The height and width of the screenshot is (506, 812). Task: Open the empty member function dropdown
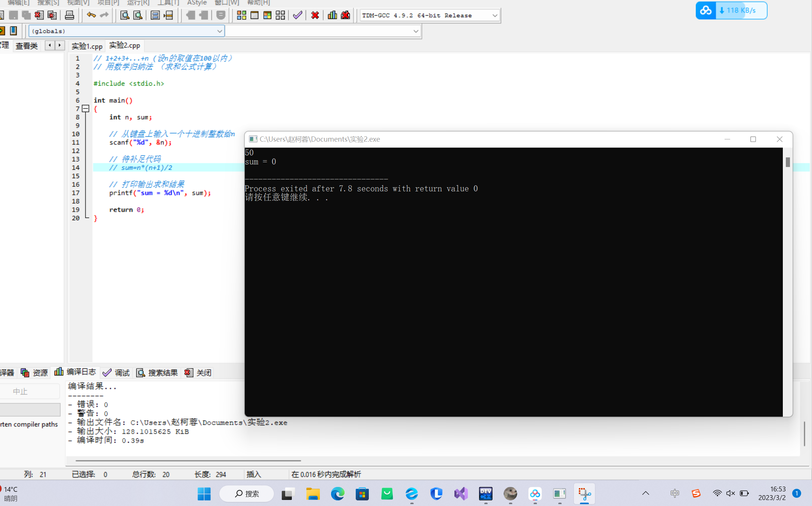point(416,31)
